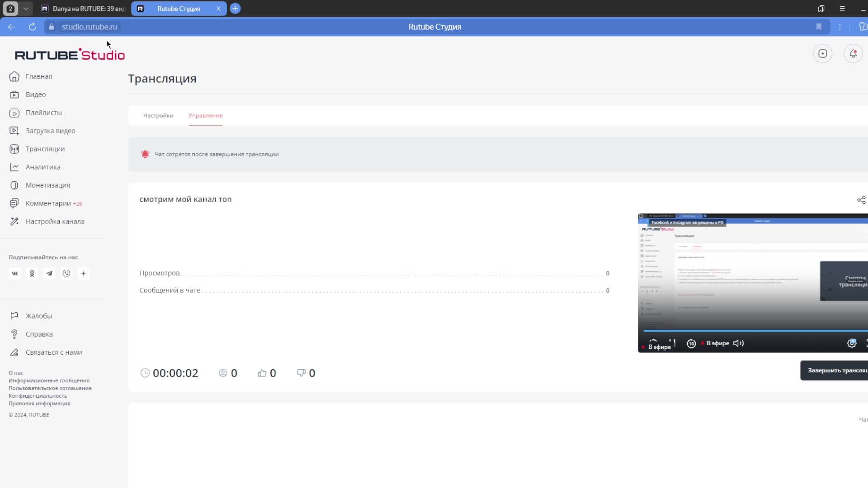Click the Telegram social icon

point(49,273)
